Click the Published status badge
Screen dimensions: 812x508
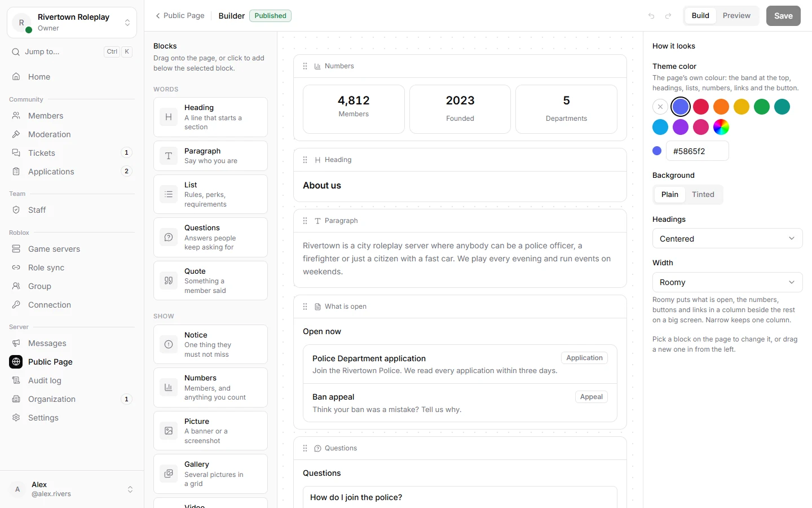(271, 16)
